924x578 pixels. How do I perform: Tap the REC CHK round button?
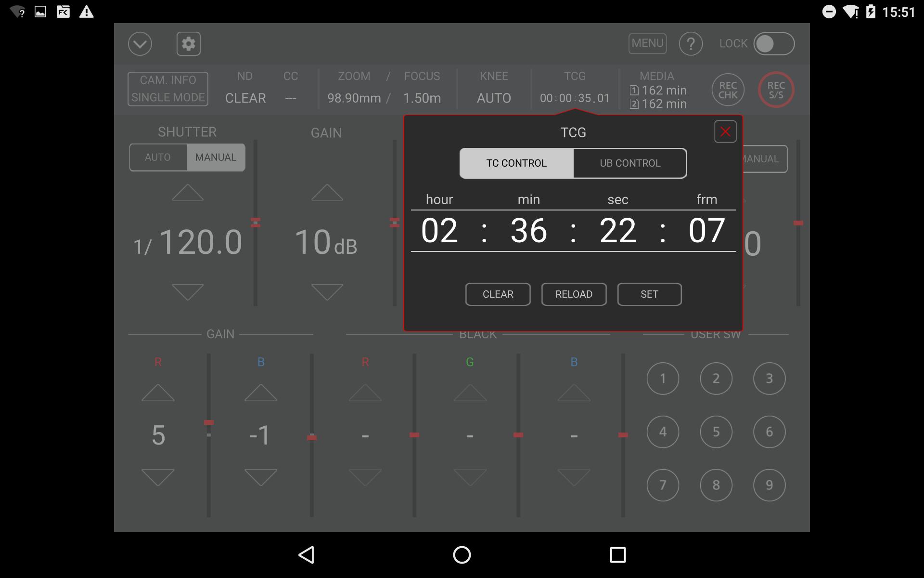tap(728, 90)
